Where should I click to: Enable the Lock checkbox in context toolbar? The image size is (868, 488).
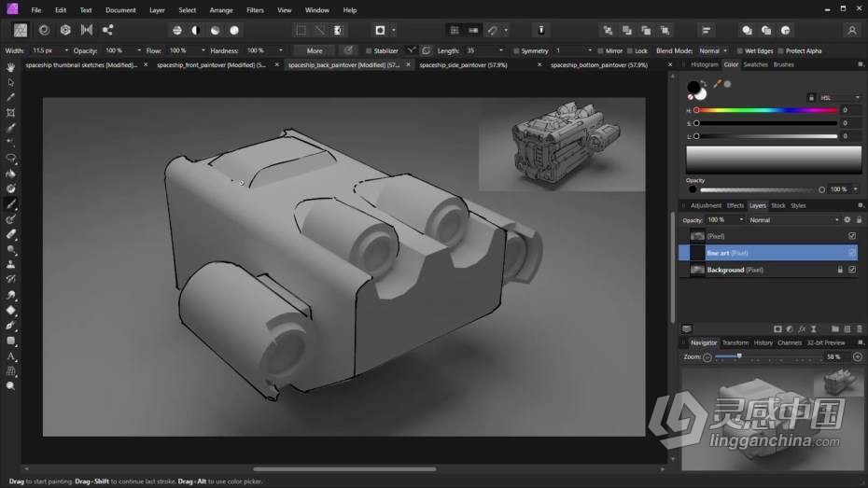point(630,51)
